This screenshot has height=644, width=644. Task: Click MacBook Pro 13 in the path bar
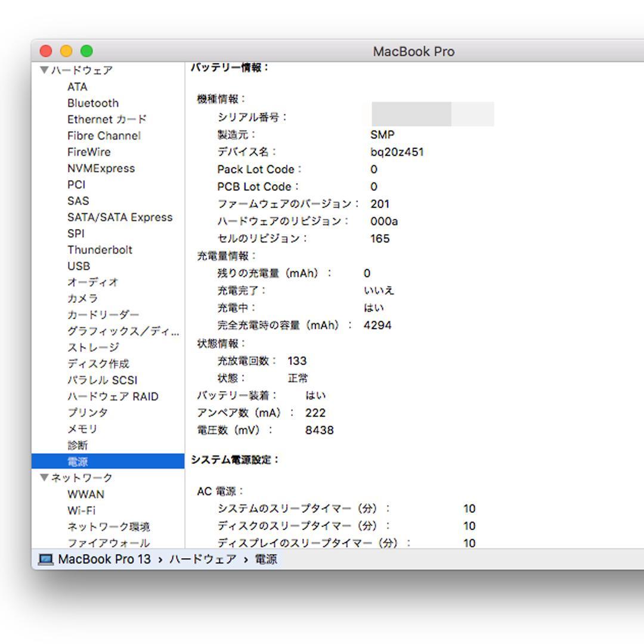click(104, 559)
